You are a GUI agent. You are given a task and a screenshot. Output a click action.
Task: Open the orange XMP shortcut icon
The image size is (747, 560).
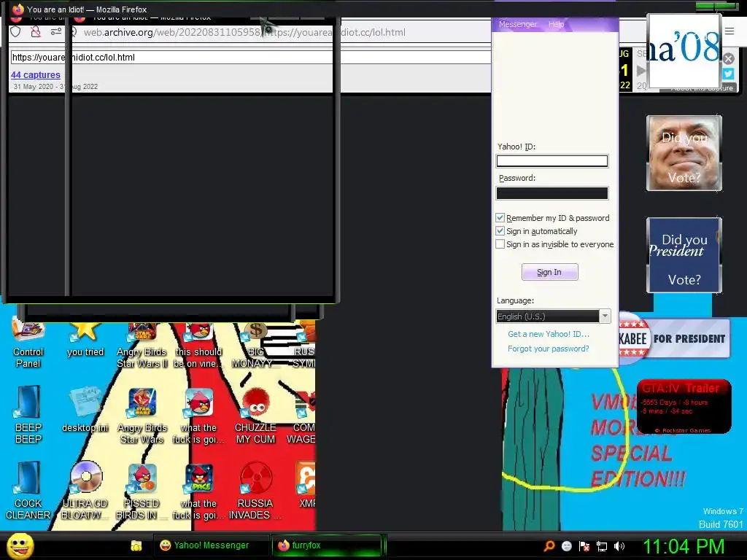coord(305,485)
